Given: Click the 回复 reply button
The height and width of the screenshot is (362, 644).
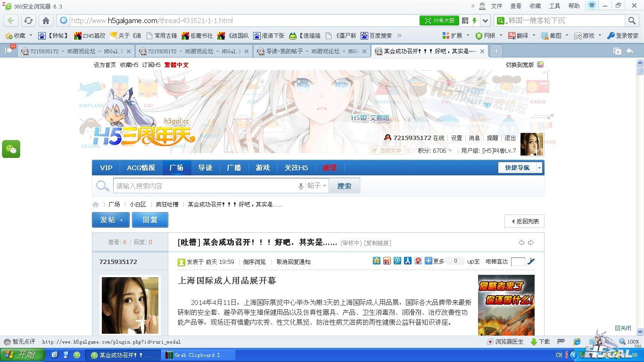Looking at the screenshot, I should pyautogui.click(x=150, y=220).
